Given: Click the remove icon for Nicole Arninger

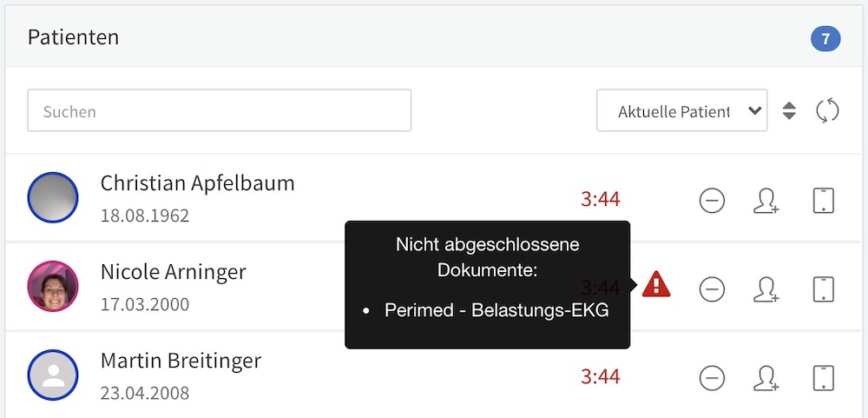Looking at the screenshot, I should pyautogui.click(x=712, y=289).
